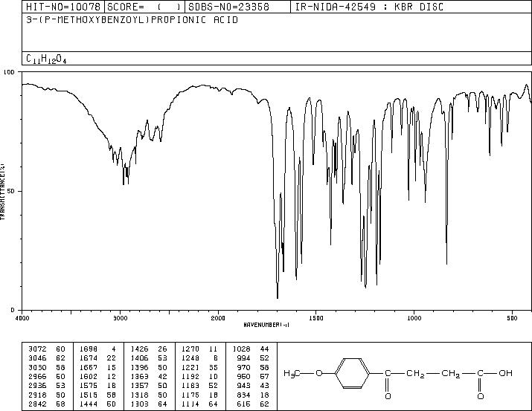Screen dimensions: 532x411
Task: Click the 100 label on transmittance axis
Action: coord(9,72)
